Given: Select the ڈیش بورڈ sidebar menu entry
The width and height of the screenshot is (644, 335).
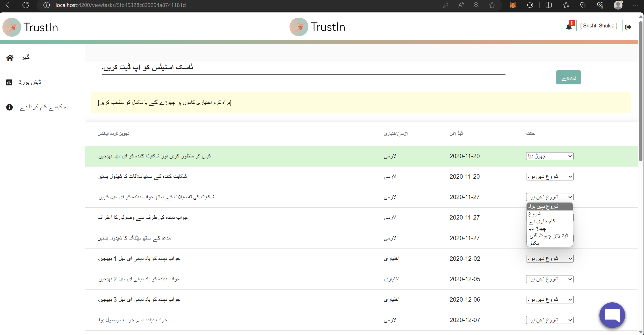Looking at the screenshot, I should [30, 82].
